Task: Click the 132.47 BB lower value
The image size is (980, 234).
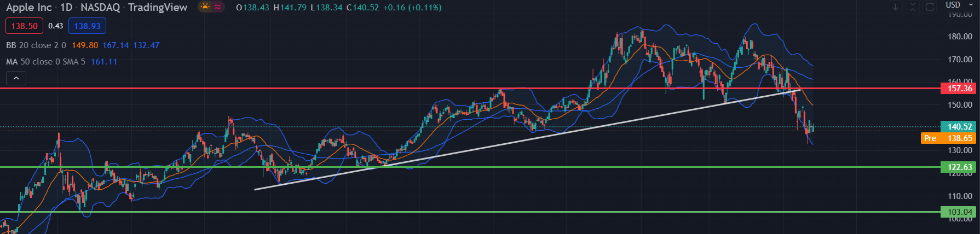Action: [146, 45]
